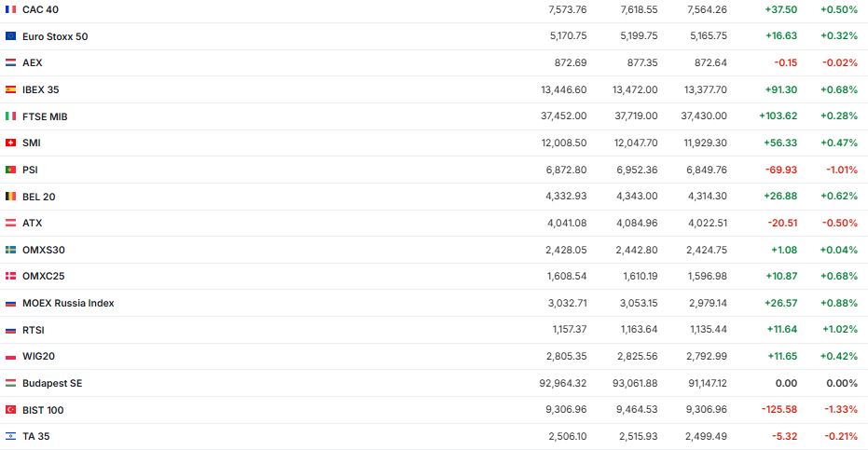Click the Switzerland flag icon beside SMI

10,143
